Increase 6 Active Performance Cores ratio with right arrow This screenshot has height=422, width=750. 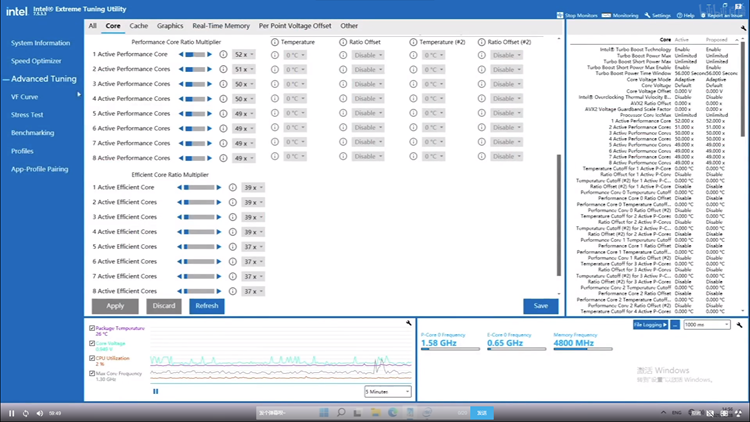pyautogui.click(x=210, y=128)
